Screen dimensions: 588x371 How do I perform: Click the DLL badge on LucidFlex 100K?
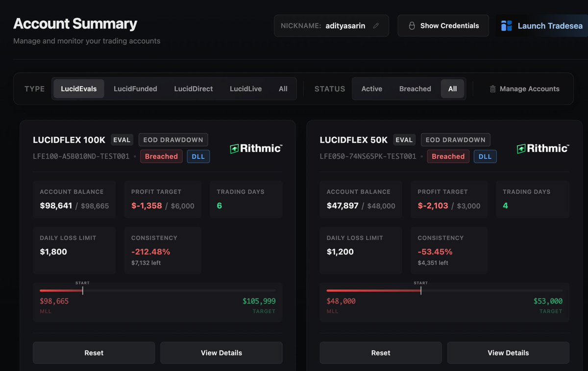[x=198, y=156]
